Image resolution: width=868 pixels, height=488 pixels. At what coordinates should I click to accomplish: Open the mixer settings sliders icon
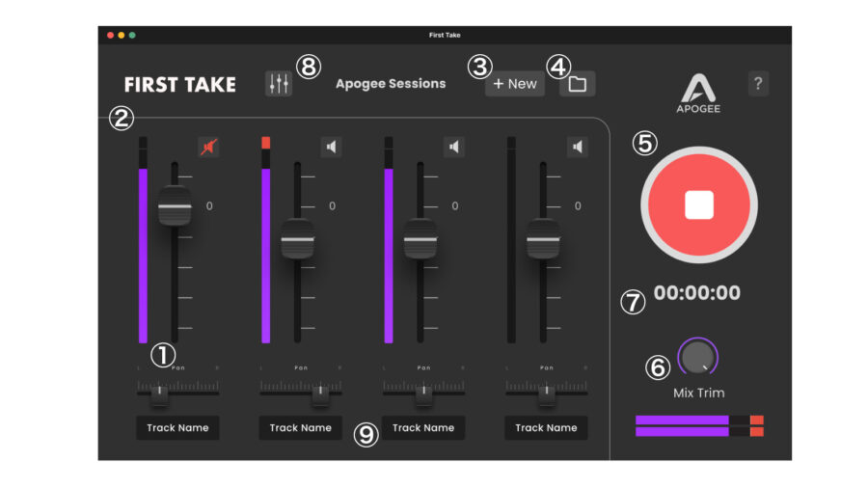tap(279, 84)
